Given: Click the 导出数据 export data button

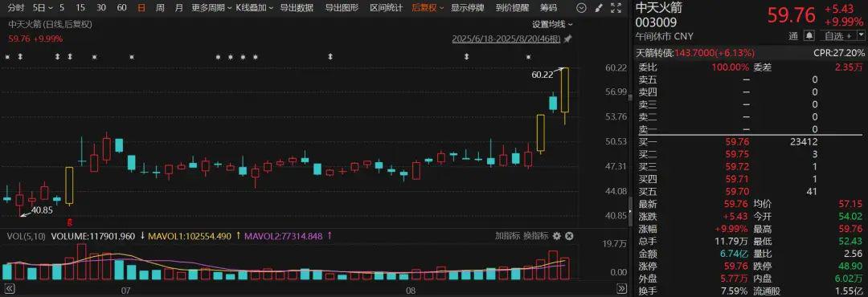Looking at the screenshot, I should 296,8.
